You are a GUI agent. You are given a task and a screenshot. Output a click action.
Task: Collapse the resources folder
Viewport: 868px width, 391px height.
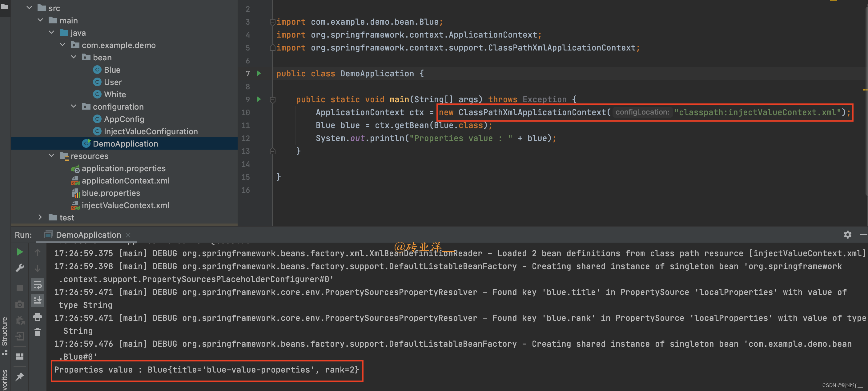coord(51,156)
